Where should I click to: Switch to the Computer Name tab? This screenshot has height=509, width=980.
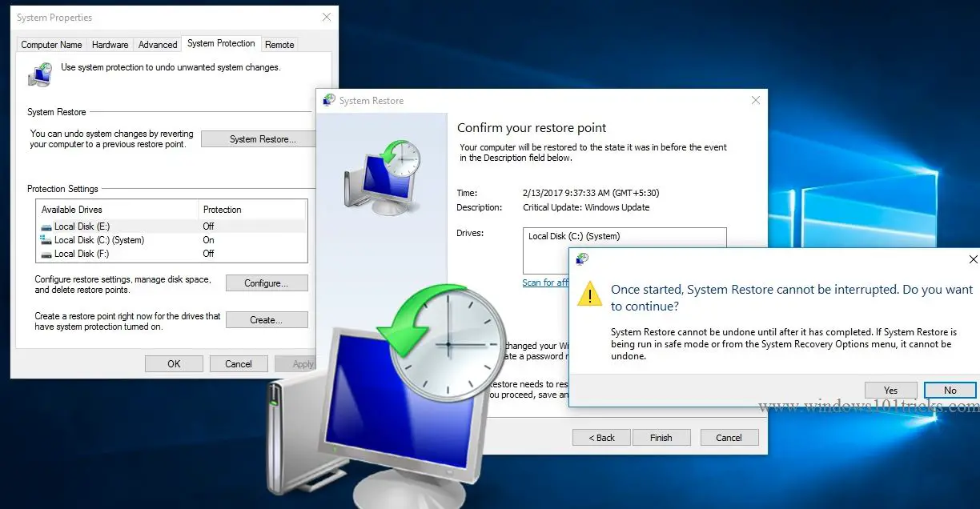pos(51,44)
